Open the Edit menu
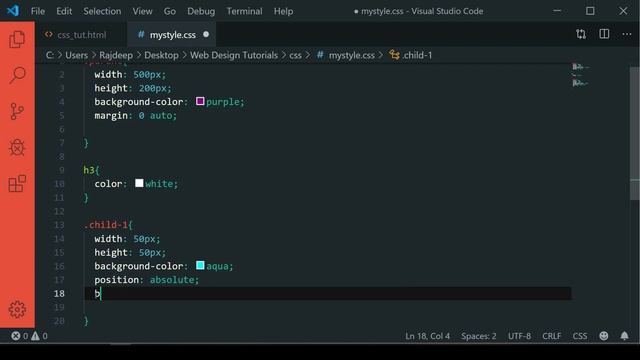This screenshot has width=640, height=360. point(64,11)
